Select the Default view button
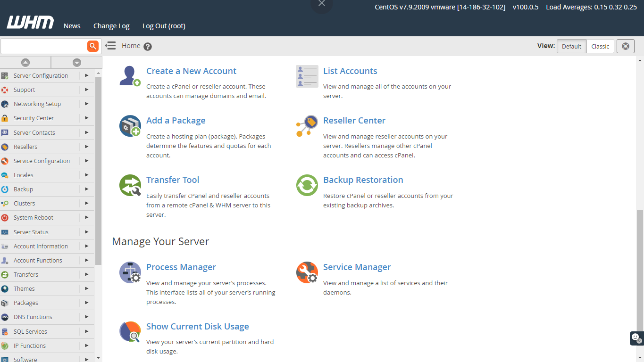This screenshot has height=362, width=644. click(571, 46)
